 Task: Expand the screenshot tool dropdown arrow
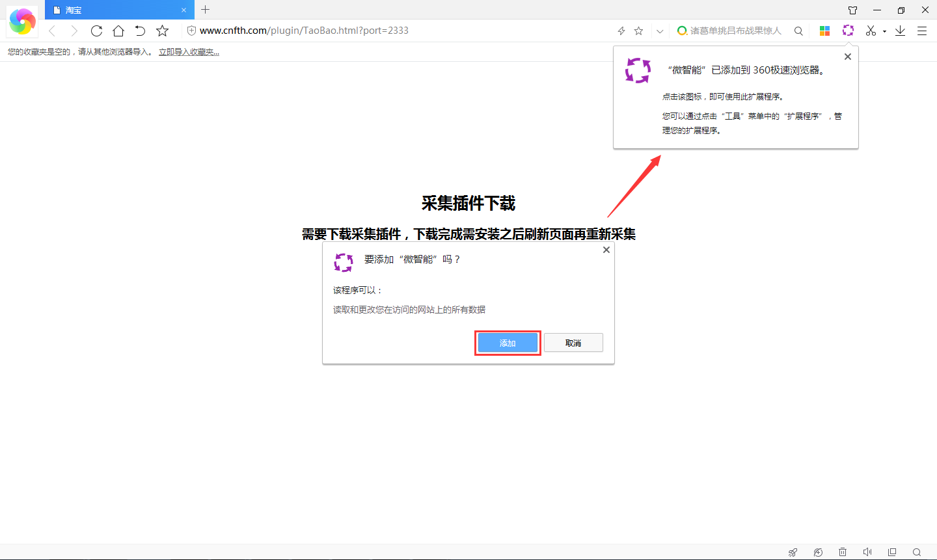tap(884, 31)
